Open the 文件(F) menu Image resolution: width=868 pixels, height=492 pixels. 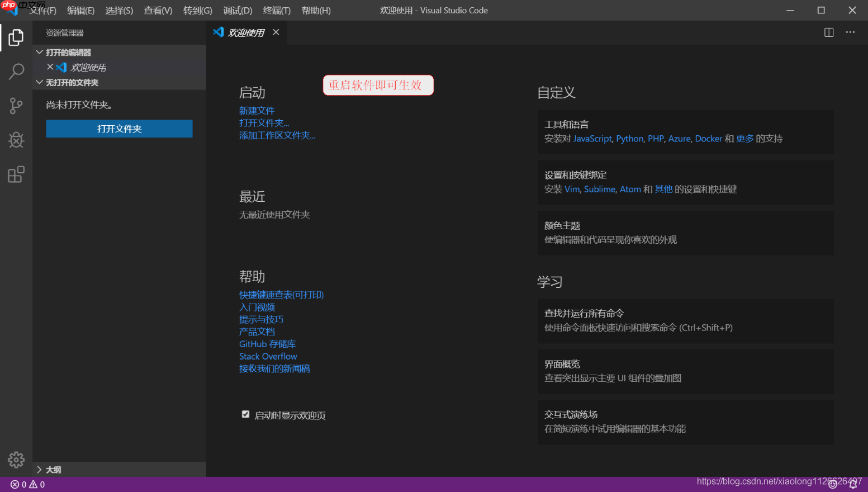(x=43, y=10)
